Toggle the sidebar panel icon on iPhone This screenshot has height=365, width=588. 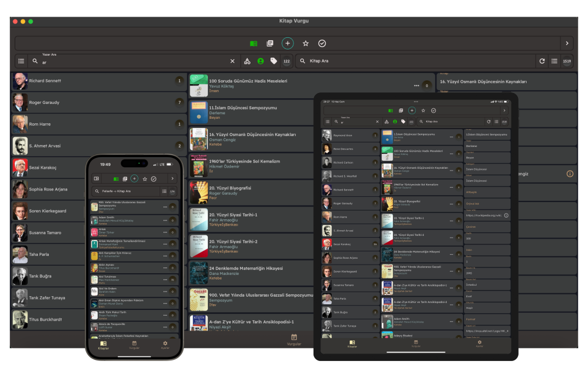[x=96, y=178]
